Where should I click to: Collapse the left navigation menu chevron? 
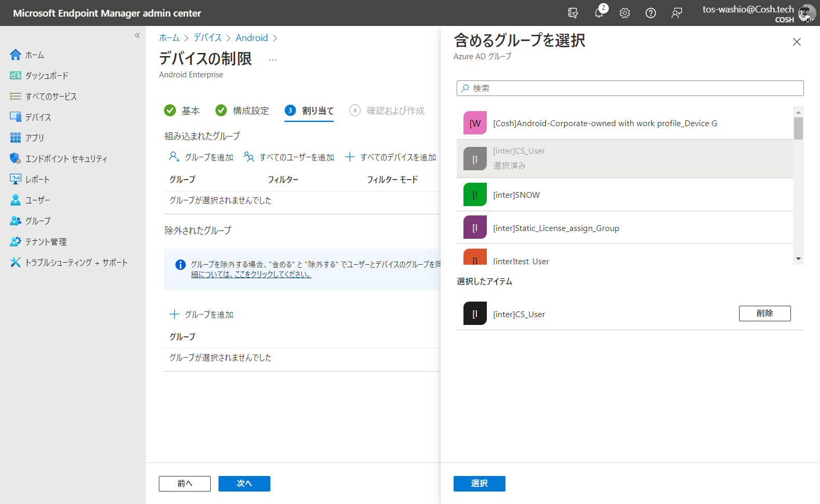pos(137,35)
